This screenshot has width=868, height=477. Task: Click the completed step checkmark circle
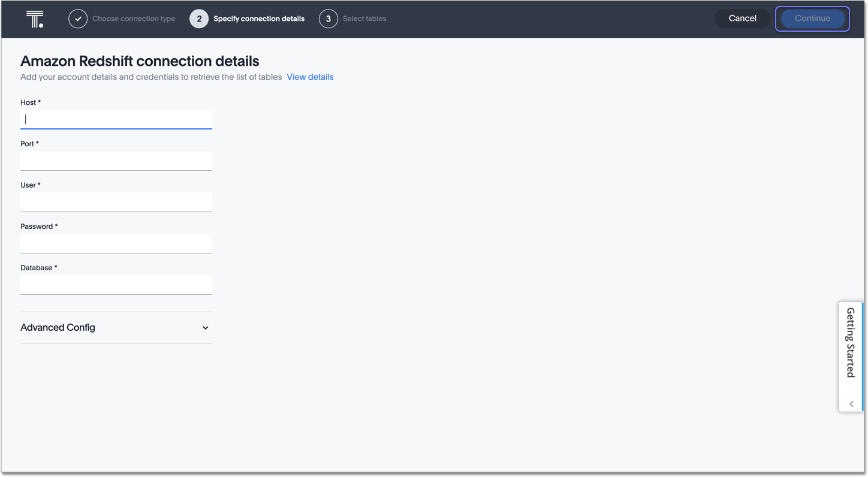pyautogui.click(x=78, y=19)
